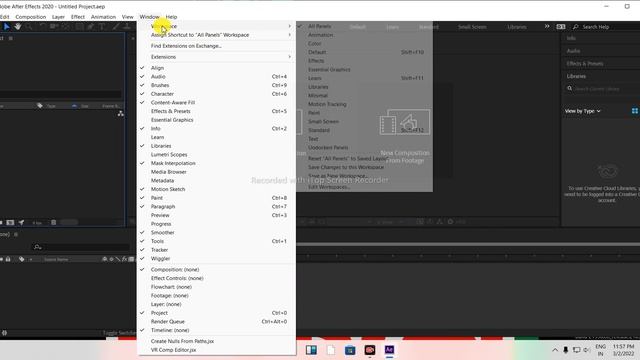The width and height of the screenshot is (640, 360).
Task: Click the Search Help magnifier icon
Action: (576, 27)
